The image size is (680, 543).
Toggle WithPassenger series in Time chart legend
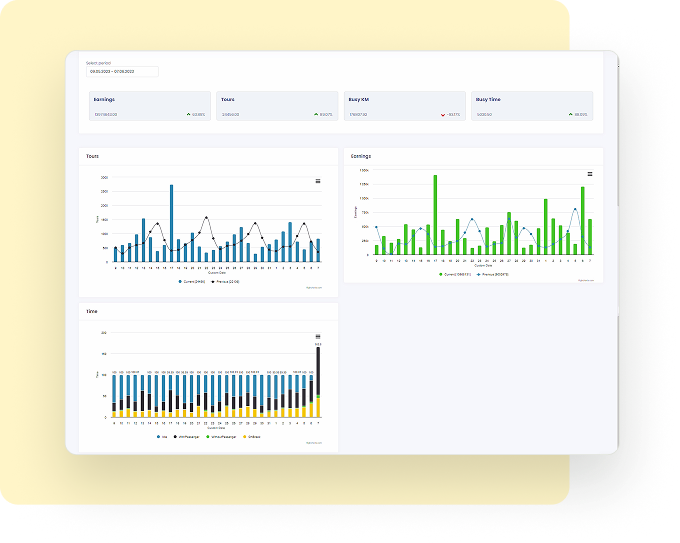click(186, 437)
